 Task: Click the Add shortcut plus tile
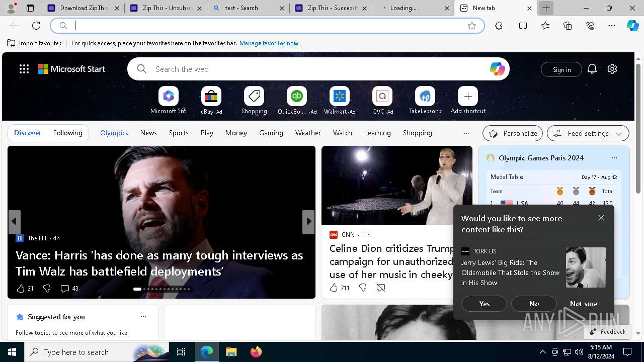(468, 96)
